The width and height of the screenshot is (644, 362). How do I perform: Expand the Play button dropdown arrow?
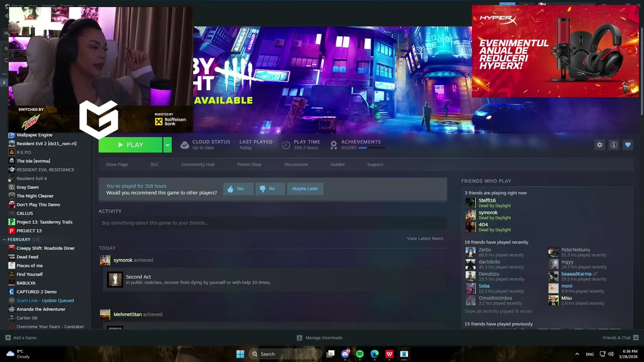(x=168, y=145)
